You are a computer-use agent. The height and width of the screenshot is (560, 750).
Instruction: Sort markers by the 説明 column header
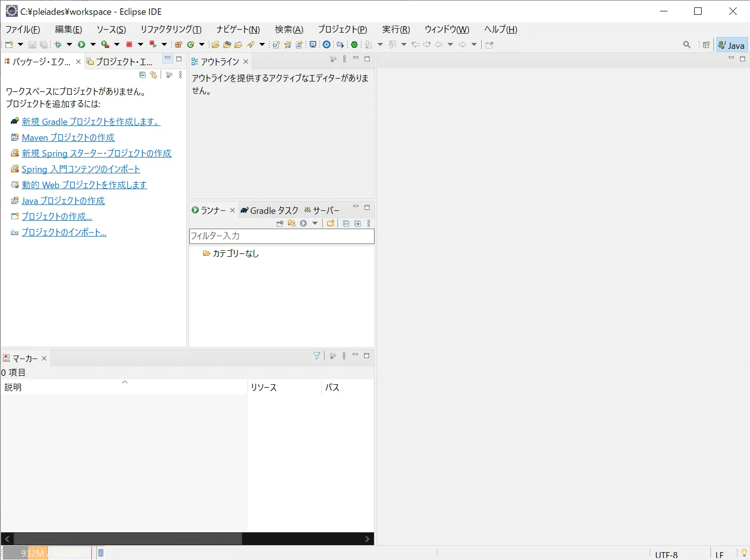coord(124,387)
